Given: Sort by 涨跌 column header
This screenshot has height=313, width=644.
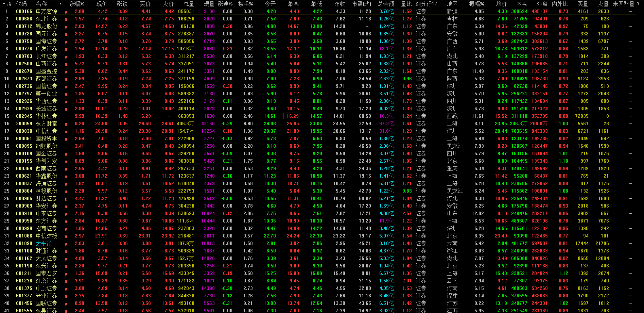Looking at the screenshot, I should 122,4.
